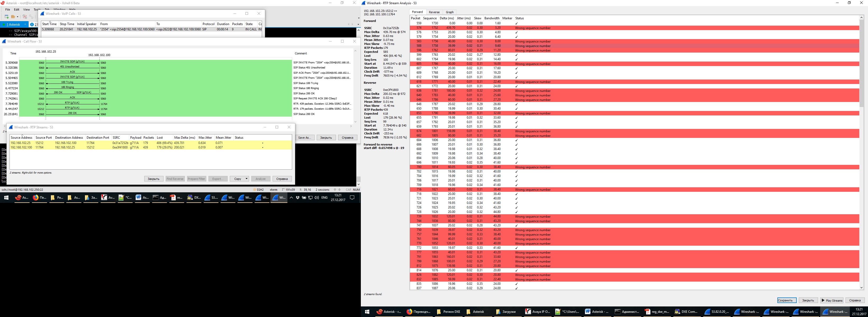Click the Save As... button in Call Flow
The width and height of the screenshot is (868, 317).
tap(305, 137)
